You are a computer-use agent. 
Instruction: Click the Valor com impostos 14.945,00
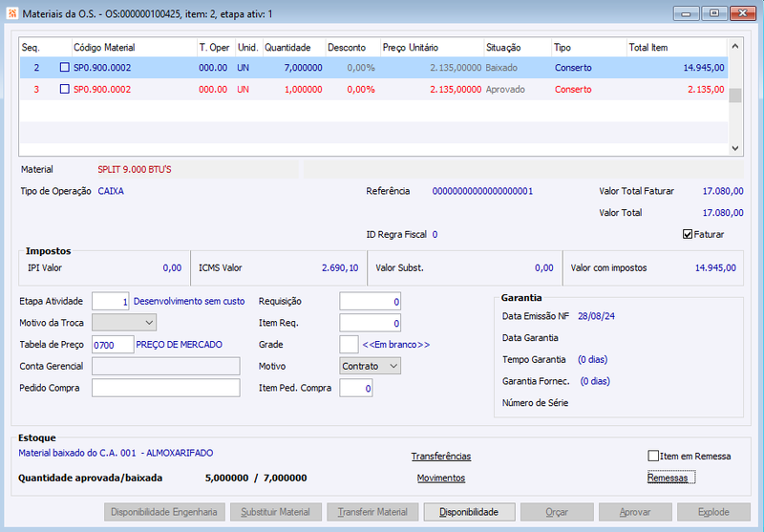click(x=715, y=267)
